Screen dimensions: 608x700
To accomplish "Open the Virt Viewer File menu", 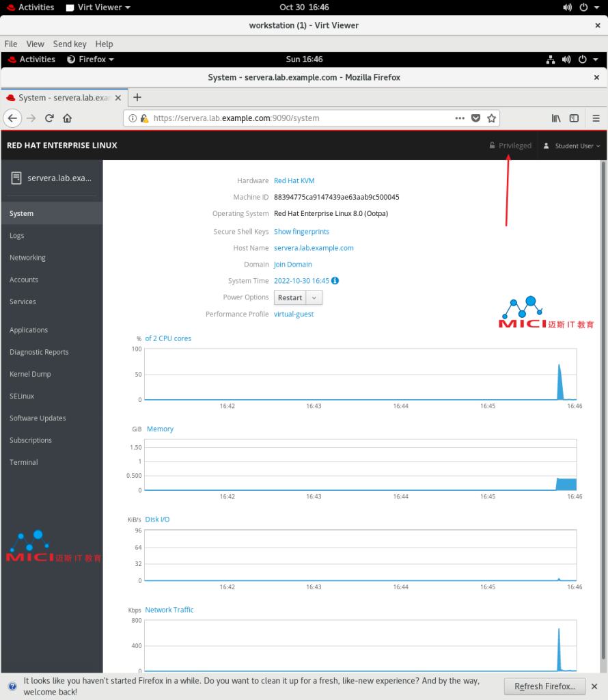I will (11, 44).
